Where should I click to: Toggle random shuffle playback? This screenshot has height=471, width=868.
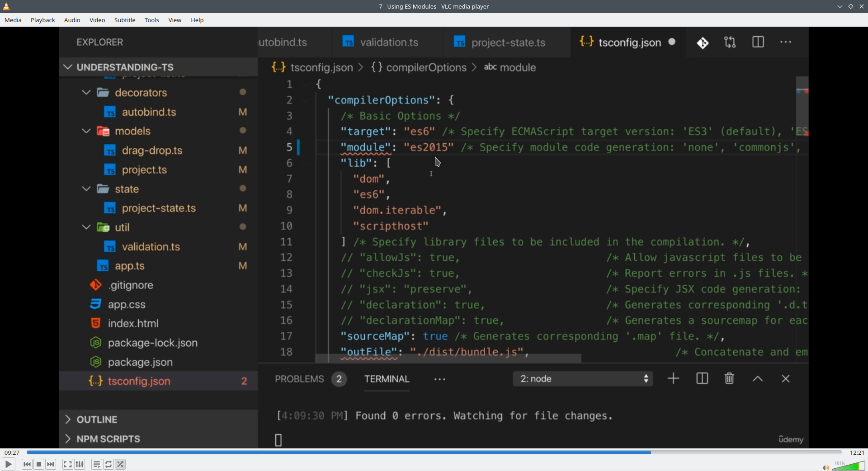121,464
